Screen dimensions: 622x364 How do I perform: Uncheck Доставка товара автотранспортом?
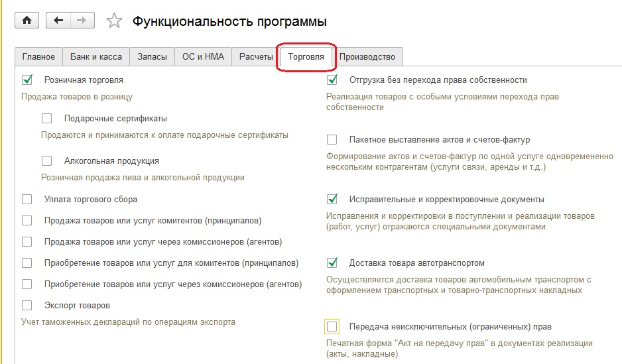coord(332,263)
